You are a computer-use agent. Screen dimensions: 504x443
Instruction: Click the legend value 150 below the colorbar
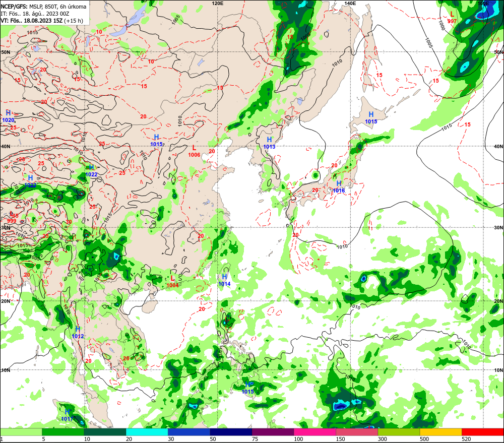(340, 439)
